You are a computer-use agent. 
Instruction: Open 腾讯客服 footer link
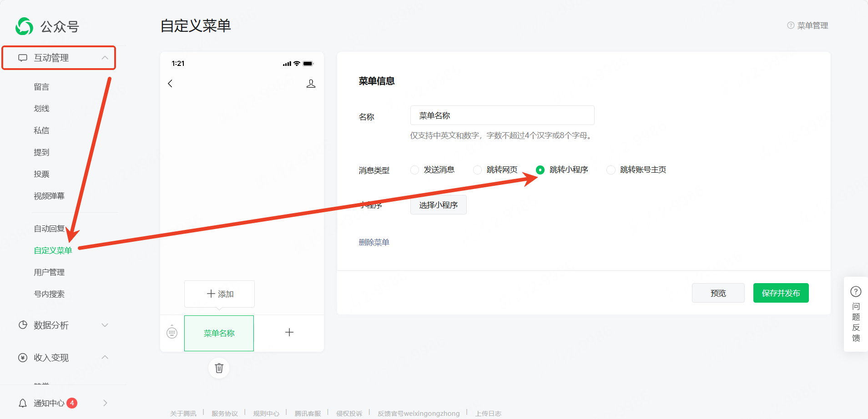[x=308, y=414]
